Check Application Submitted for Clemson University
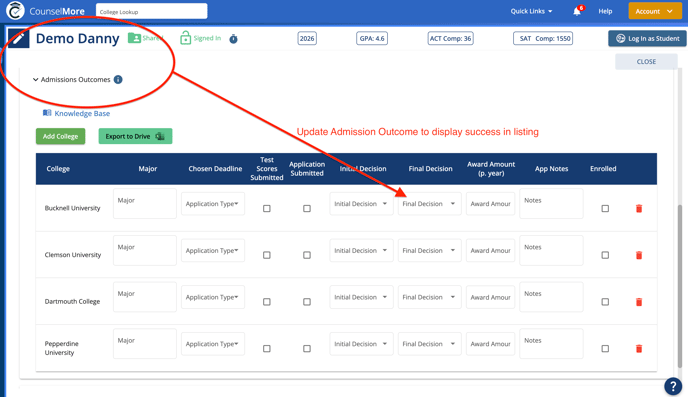Image resolution: width=688 pixels, height=397 pixels. [307, 255]
